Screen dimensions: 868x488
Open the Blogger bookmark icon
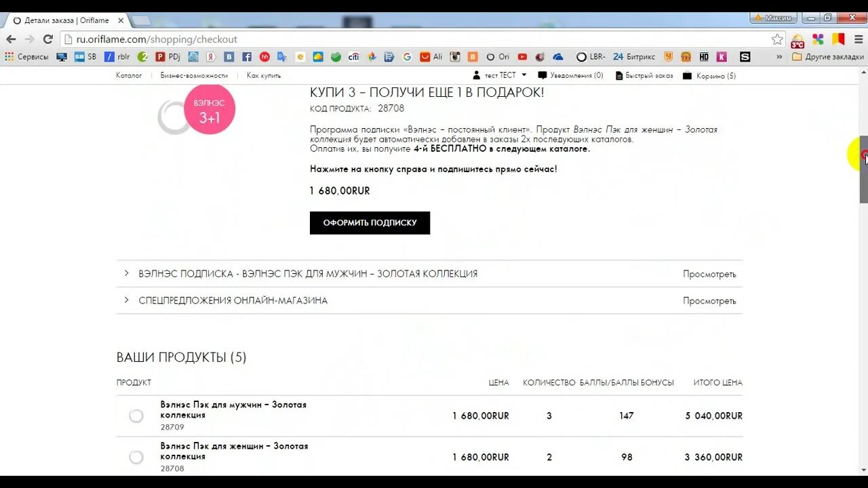(x=473, y=57)
